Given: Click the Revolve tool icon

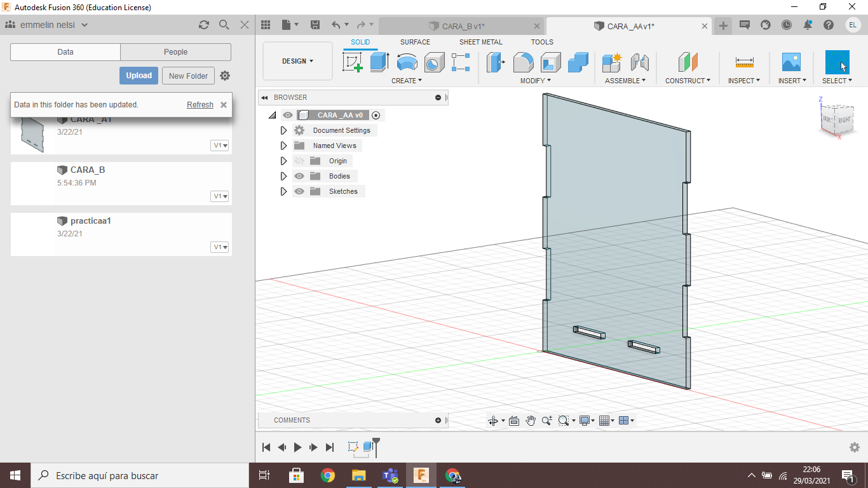Looking at the screenshot, I should click(407, 62).
